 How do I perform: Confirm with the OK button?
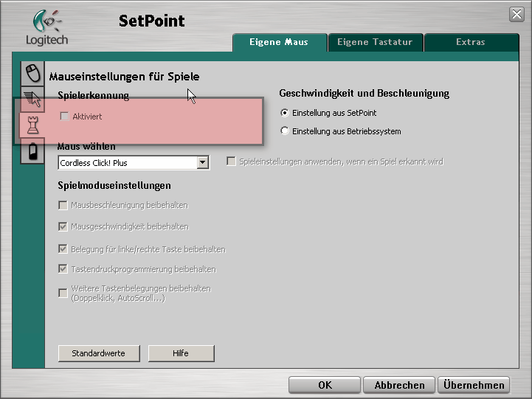point(325,385)
